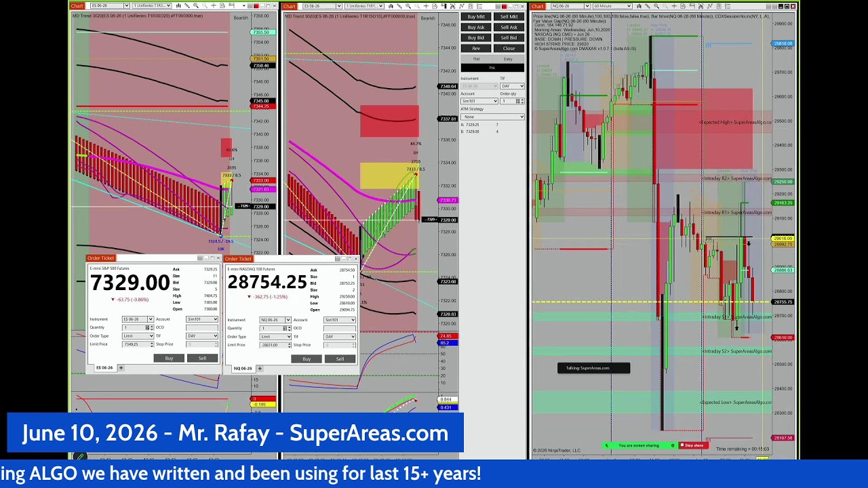Click the 28754.25 last price text
The image size is (868, 488).
(x=267, y=282)
